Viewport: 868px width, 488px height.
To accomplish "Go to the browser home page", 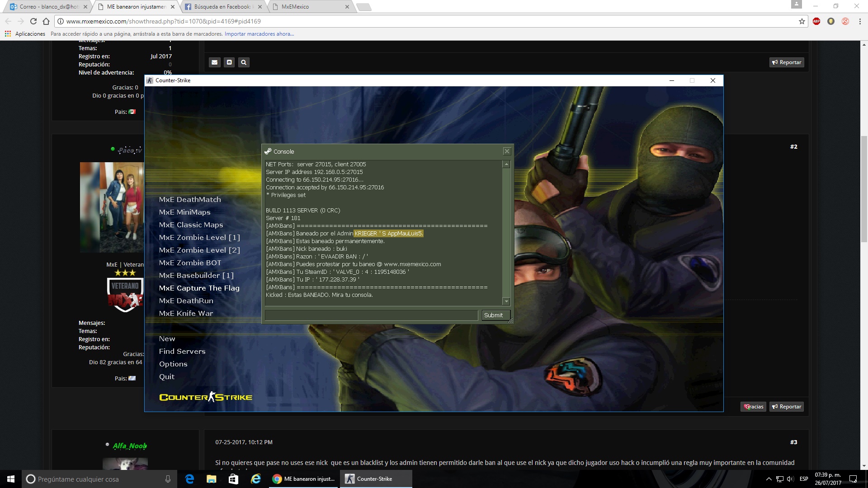I will click(46, 21).
